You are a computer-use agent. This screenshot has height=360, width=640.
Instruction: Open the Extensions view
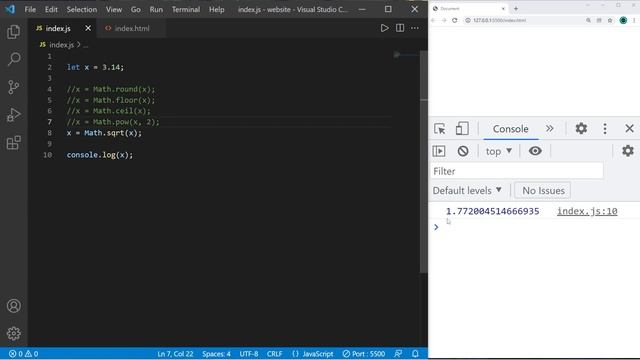(x=13, y=143)
